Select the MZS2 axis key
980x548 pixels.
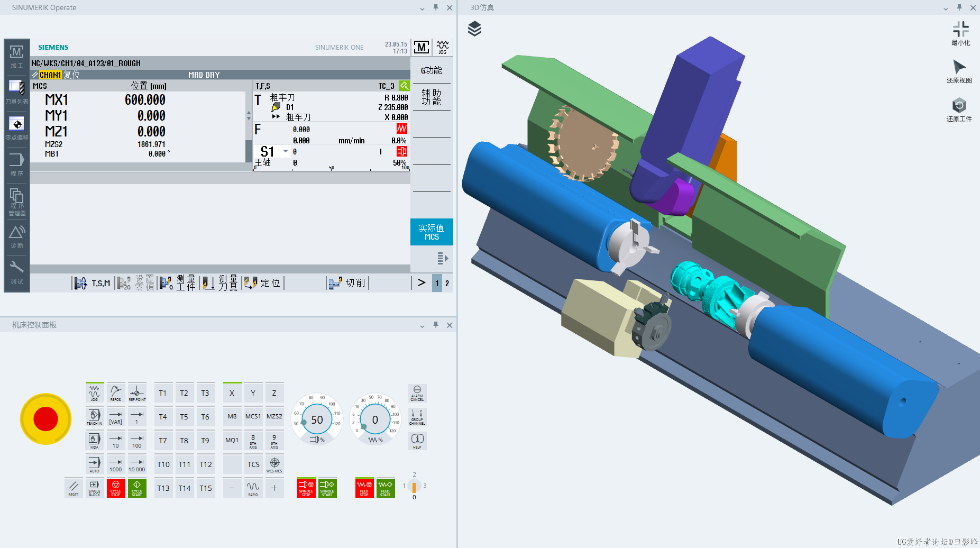coord(274,417)
